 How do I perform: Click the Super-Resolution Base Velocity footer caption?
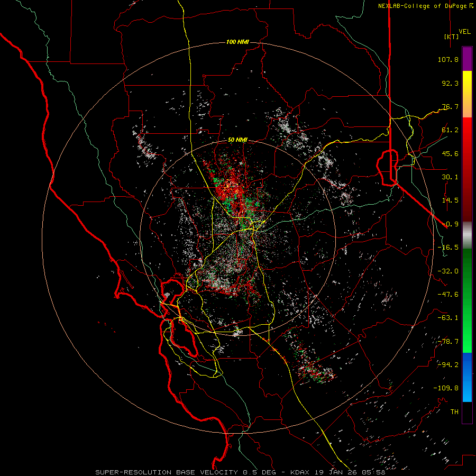pyautogui.click(x=240, y=472)
